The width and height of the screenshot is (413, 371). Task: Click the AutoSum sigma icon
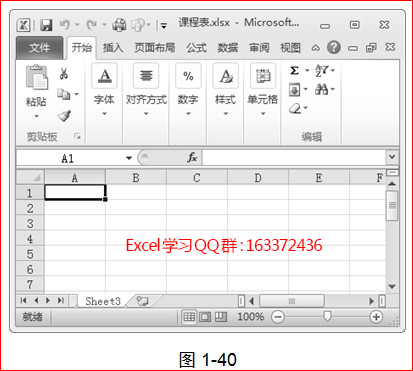coord(294,71)
